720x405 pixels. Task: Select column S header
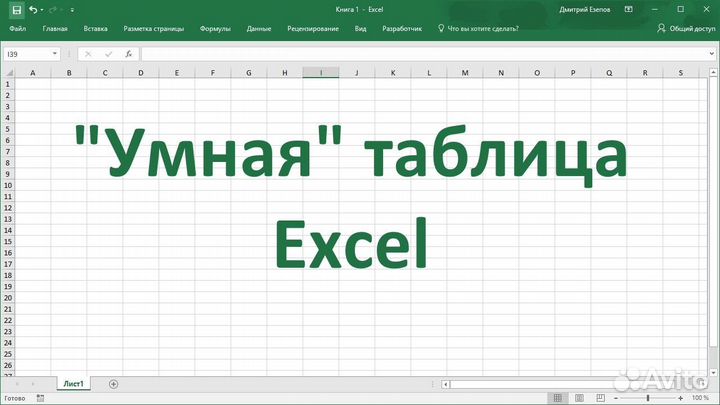(681, 73)
